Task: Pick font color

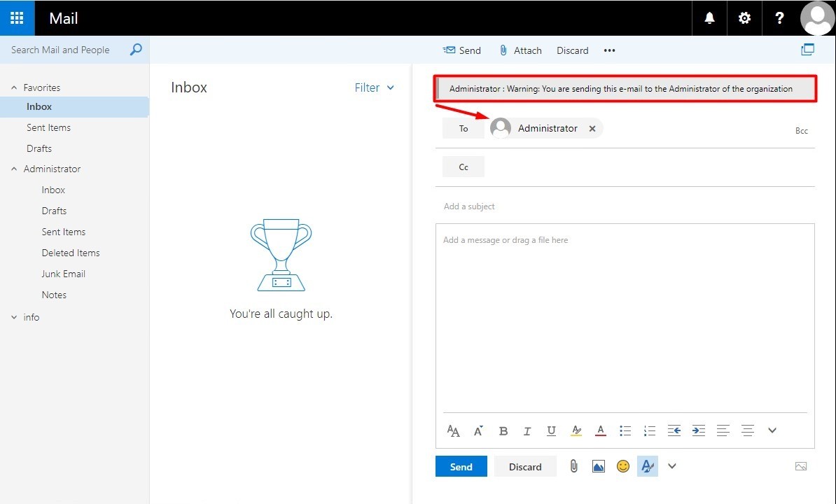Action: coord(600,430)
